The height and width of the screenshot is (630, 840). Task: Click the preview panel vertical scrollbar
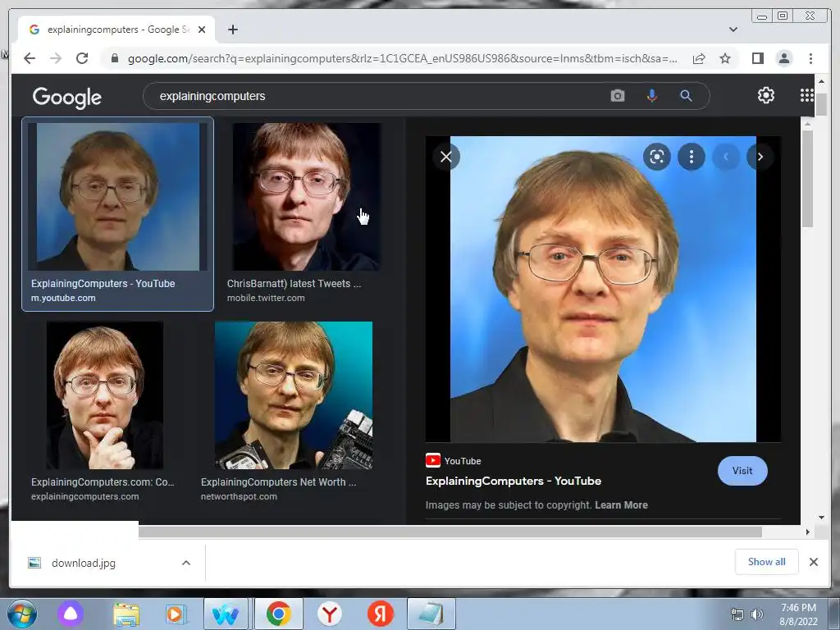click(x=807, y=178)
